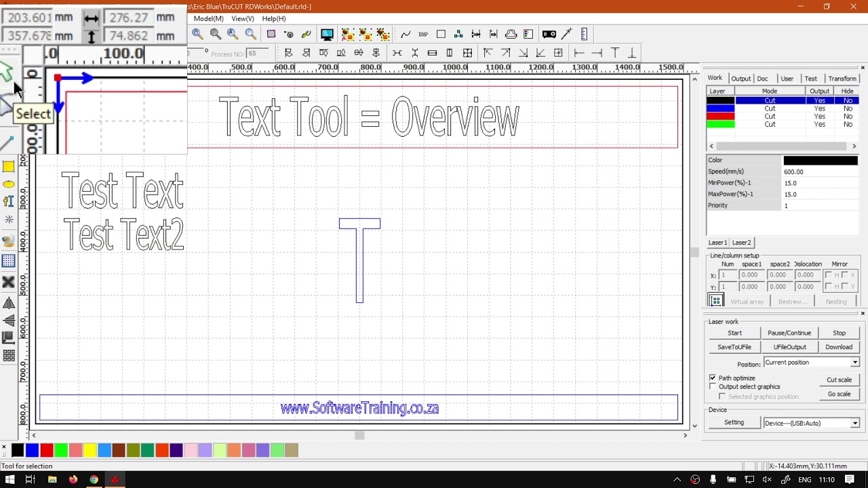Screen dimensions: 868x488
Task: Click the mirror vertical tool
Action: (x=8, y=321)
